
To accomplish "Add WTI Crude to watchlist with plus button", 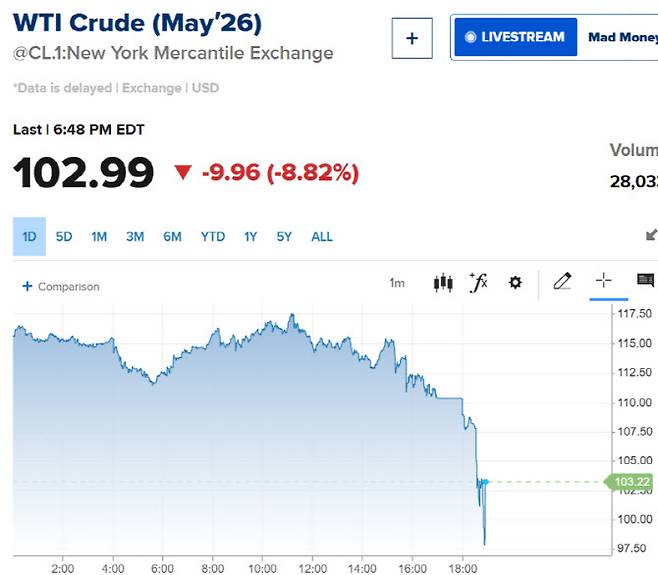I will coord(412,39).
